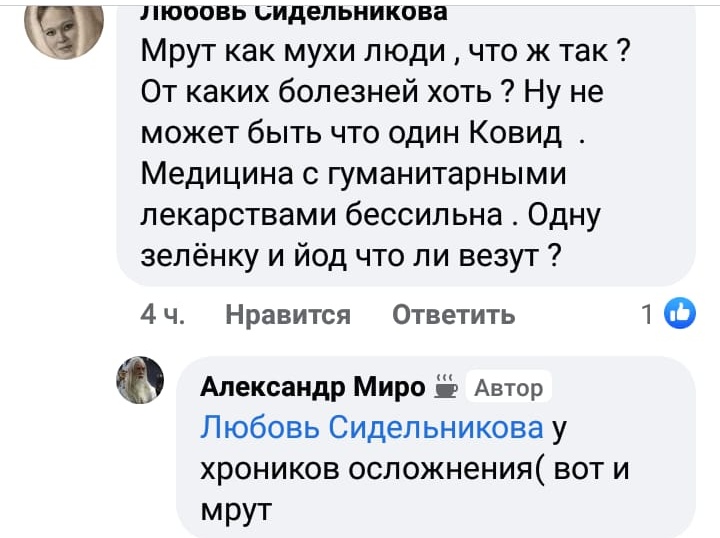Open the Александр Миро name link
Screen dimensions: 720x538
coord(313,386)
